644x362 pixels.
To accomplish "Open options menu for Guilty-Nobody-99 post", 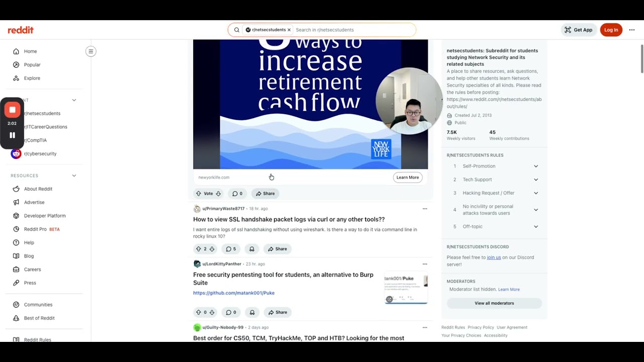I will pos(425,327).
